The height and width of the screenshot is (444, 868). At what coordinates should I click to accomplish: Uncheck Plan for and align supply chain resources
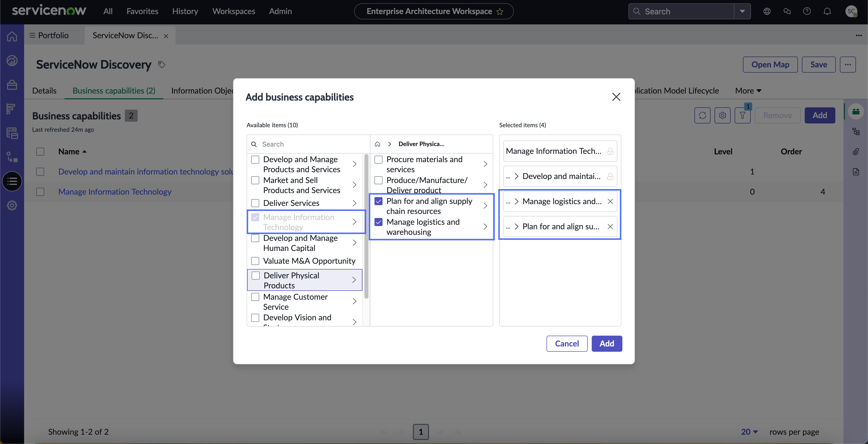coord(378,201)
